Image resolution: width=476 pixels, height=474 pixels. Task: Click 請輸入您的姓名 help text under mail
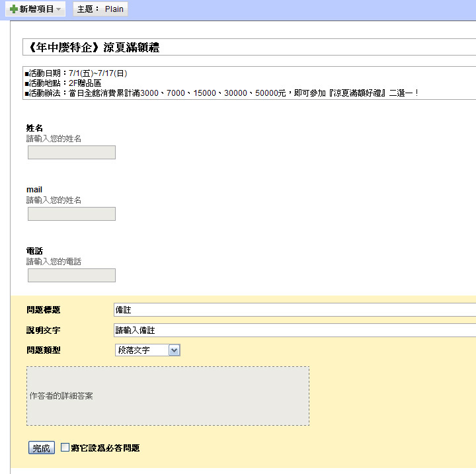pyautogui.click(x=54, y=200)
